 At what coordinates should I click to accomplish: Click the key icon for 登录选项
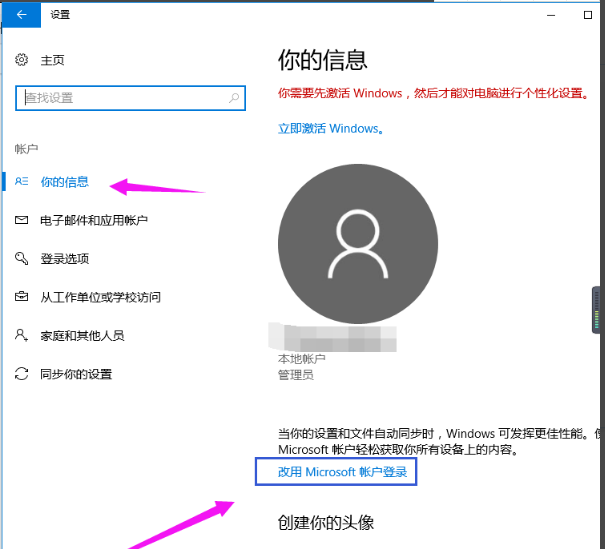click(x=22, y=259)
